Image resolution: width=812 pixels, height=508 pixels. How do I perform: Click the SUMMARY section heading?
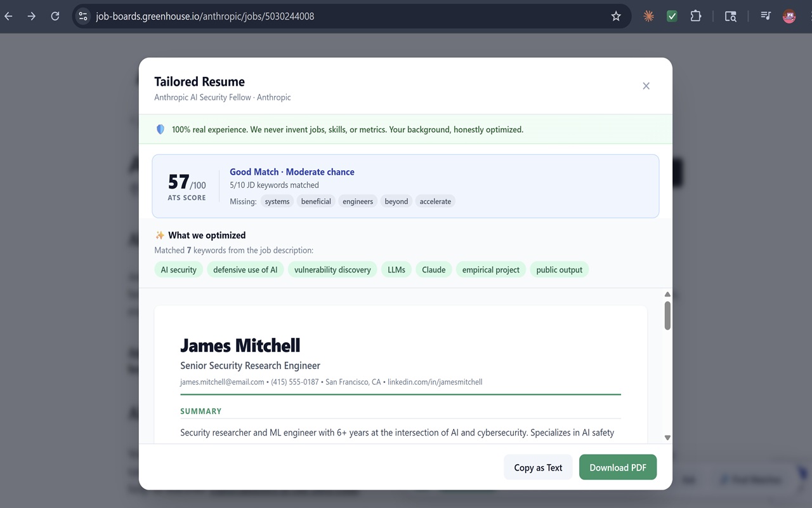click(200, 411)
